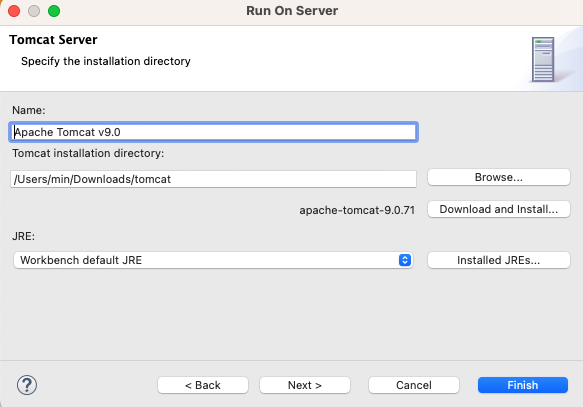583x407 pixels.
Task: Click the Name: label
Action: coord(29,110)
